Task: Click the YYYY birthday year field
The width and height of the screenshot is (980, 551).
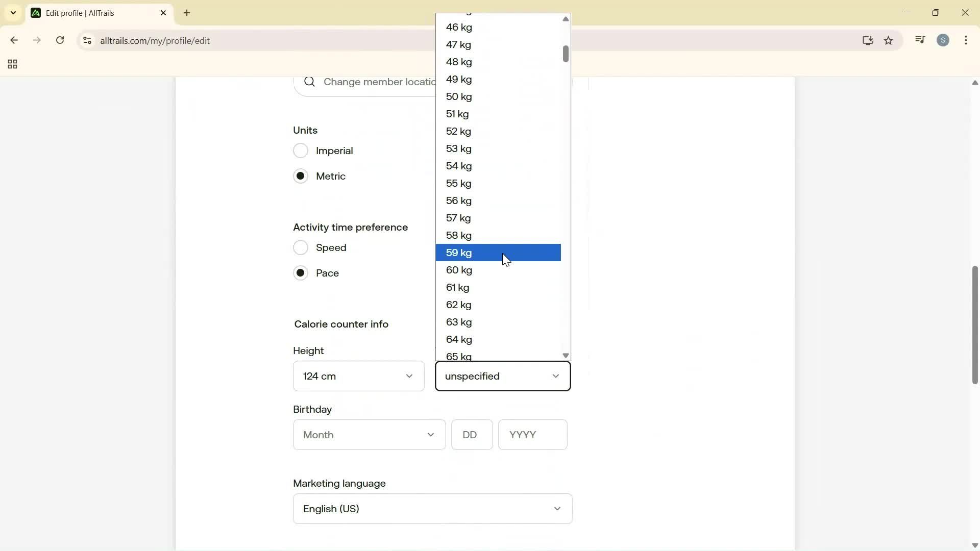Action: tap(532, 435)
